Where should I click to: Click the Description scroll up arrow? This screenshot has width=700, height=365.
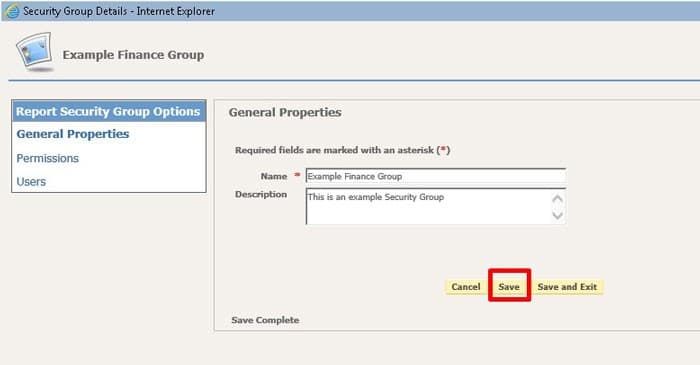tap(557, 199)
